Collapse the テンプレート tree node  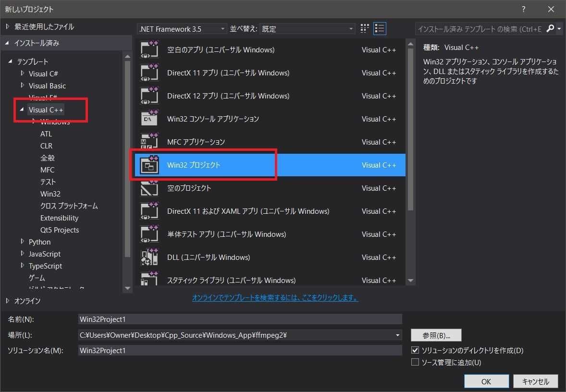[10, 61]
